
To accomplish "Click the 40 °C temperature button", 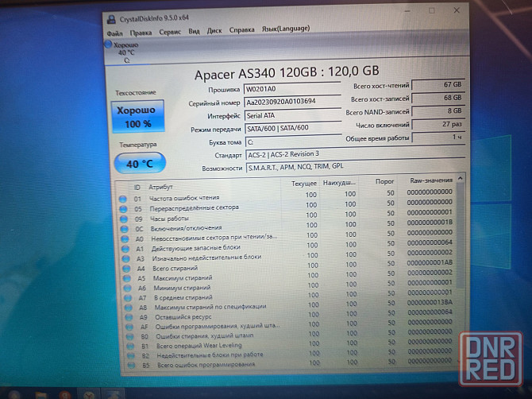I will pos(140,164).
